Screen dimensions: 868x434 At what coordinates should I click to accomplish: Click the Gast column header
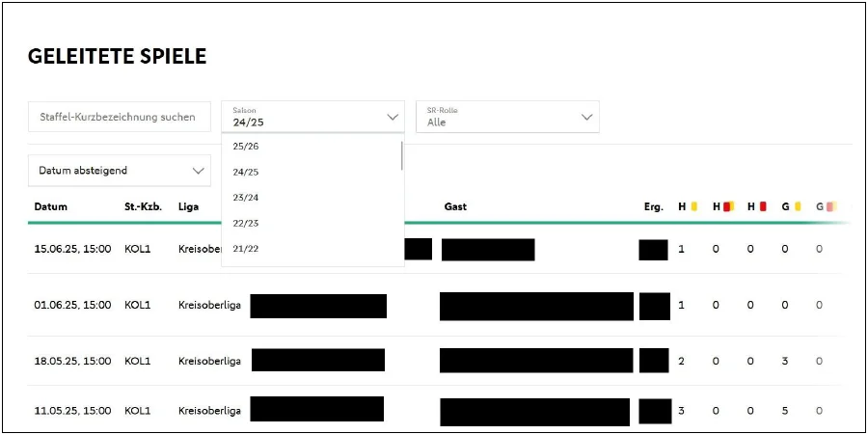click(455, 206)
